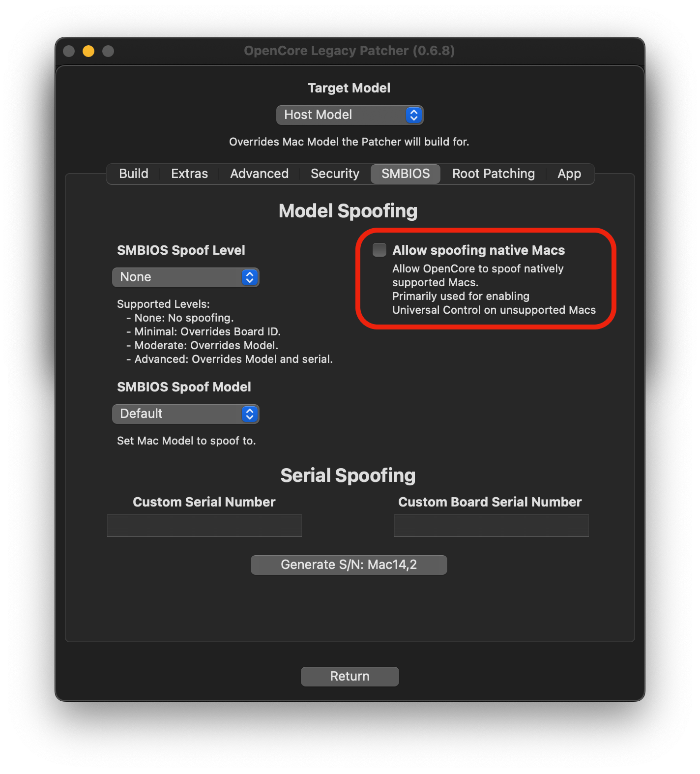Switch to the Root Patching tab
This screenshot has width=700, height=774.
493,174
